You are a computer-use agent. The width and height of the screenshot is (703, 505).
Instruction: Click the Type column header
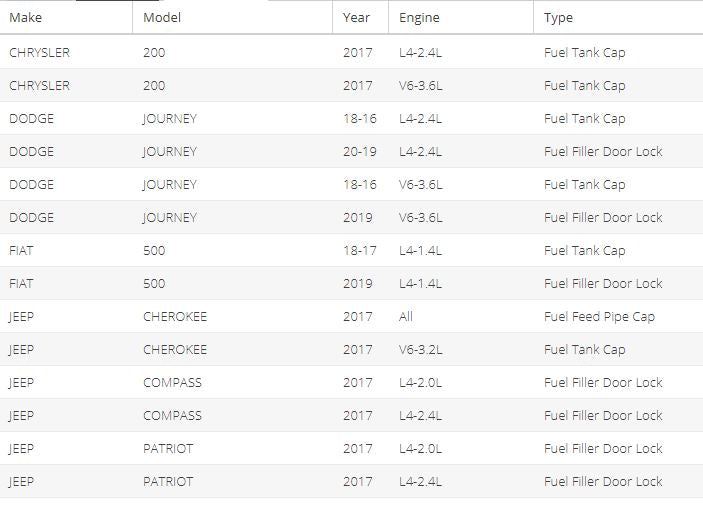pyautogui.click(x=618, y=17)
